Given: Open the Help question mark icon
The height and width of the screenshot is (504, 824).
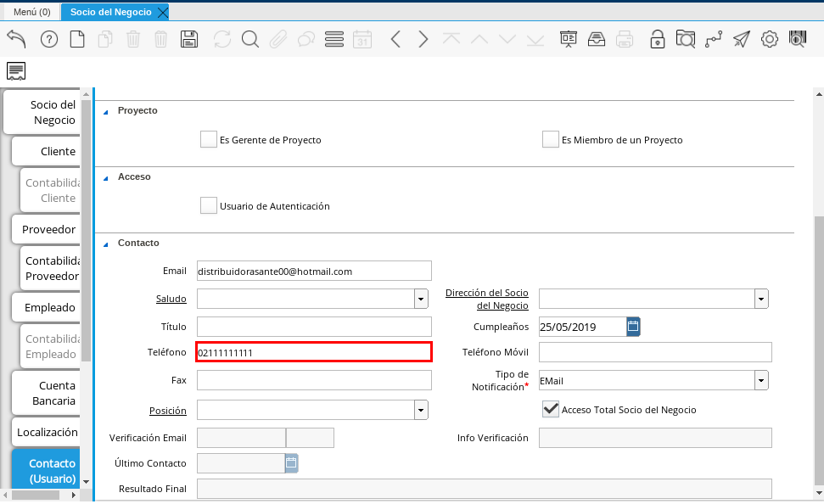Looking at the screenshot, I should [49, 39].
